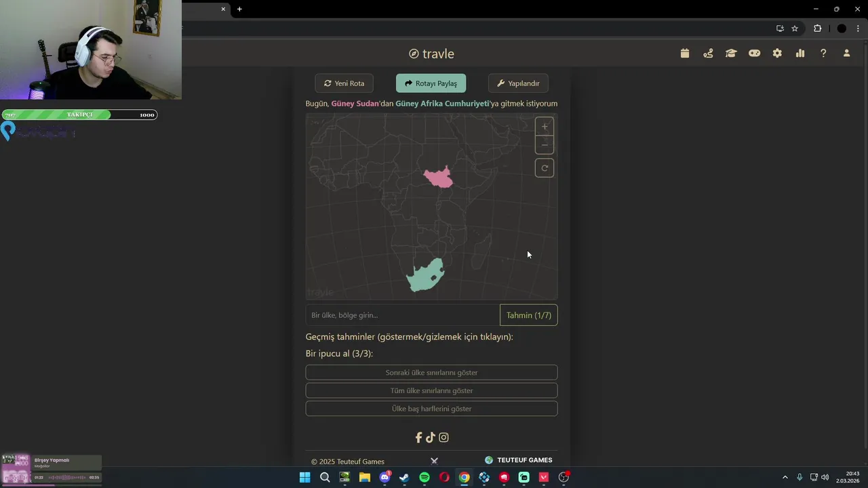The width and height of the screenshot is (868, 488).
Task: Zoom in on the map
Action: point(545,127)
